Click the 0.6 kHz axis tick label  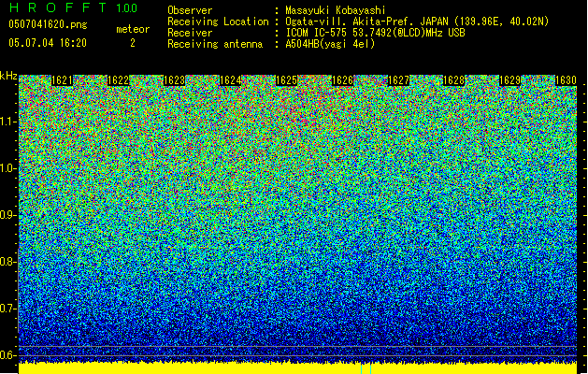(8, 355)
